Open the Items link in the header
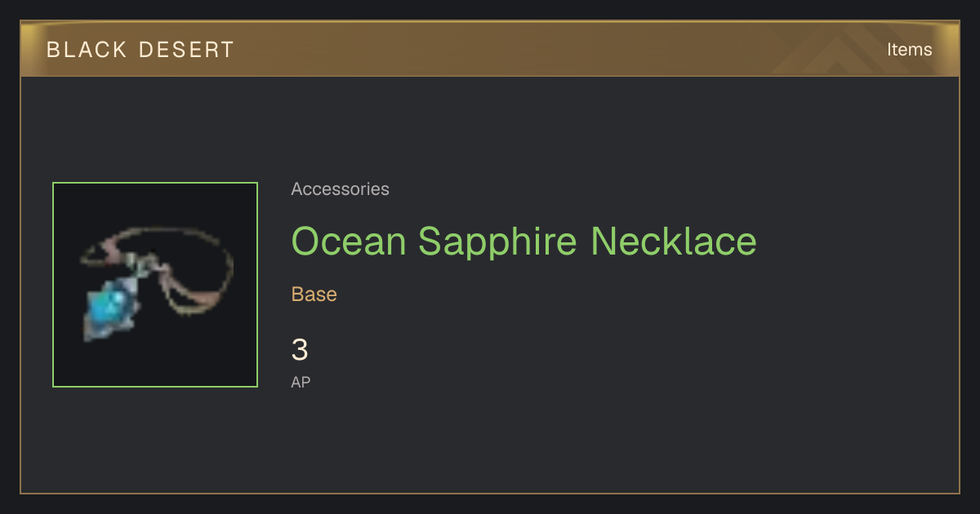 [909, 49]
